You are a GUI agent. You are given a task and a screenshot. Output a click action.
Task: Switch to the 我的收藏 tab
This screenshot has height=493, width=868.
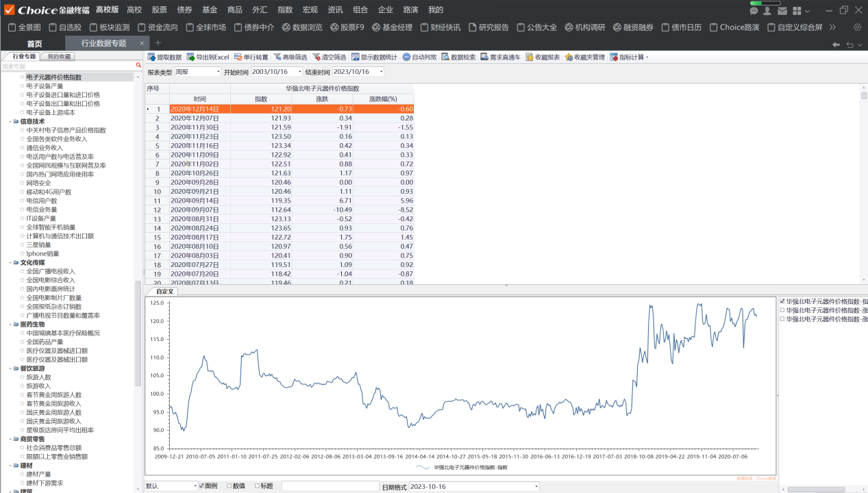coord(58,56)
